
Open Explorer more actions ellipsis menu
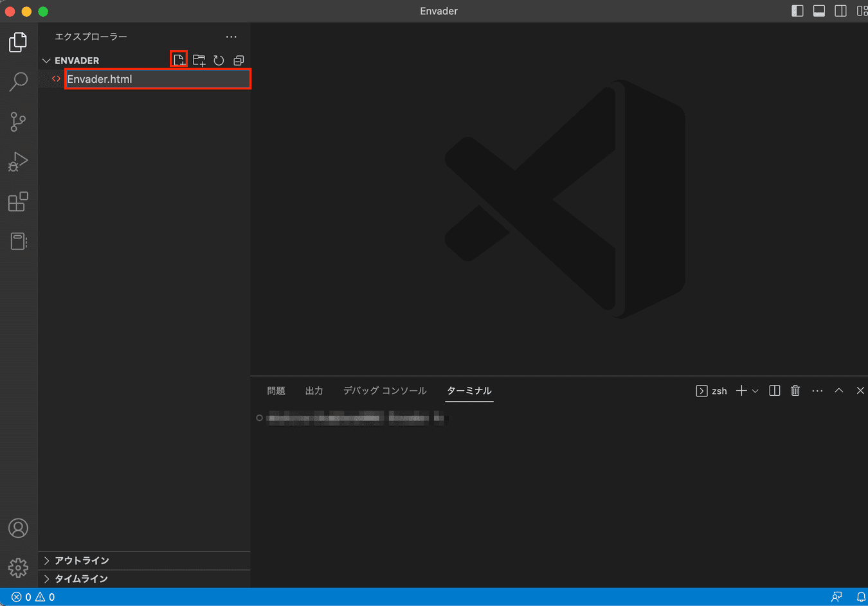pyautogui.click(x=231, y=37)
